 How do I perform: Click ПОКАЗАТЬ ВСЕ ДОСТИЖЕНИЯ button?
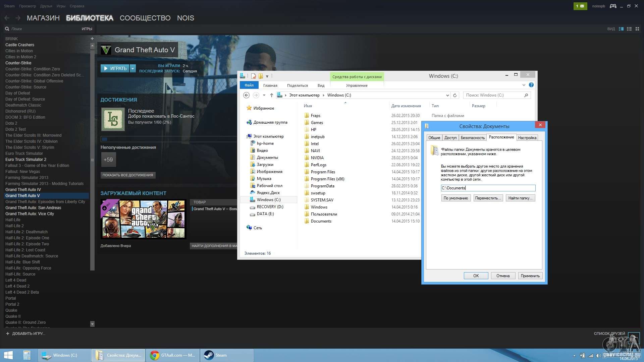pos(128,175)
